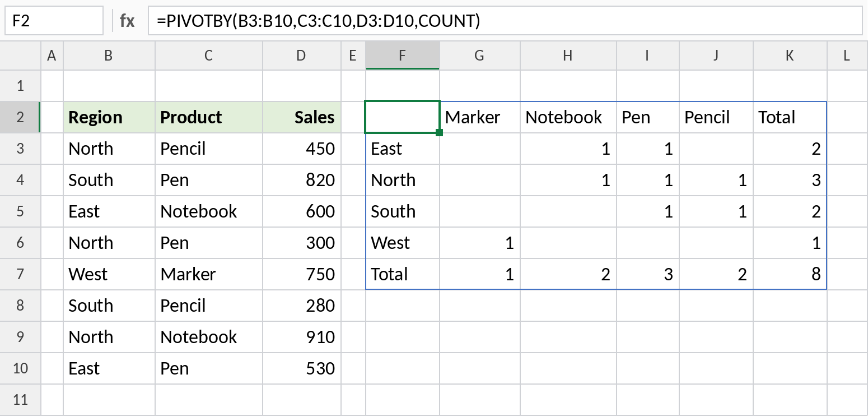Select row 5 header
Screen dimensions: 868x416
(x=20, y=211)
